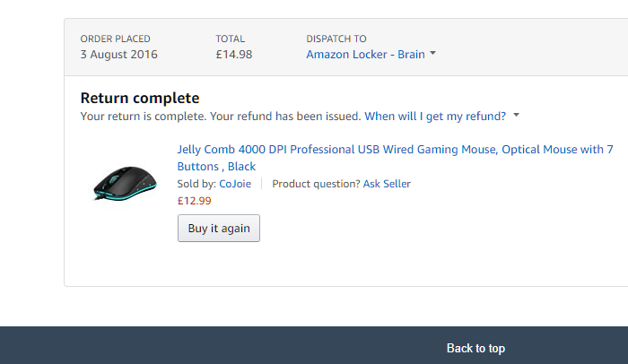Expand the arrow beside Amazon Locker - Brain
The width and height of the screenshot is (628, 364).
pos(432,53)
